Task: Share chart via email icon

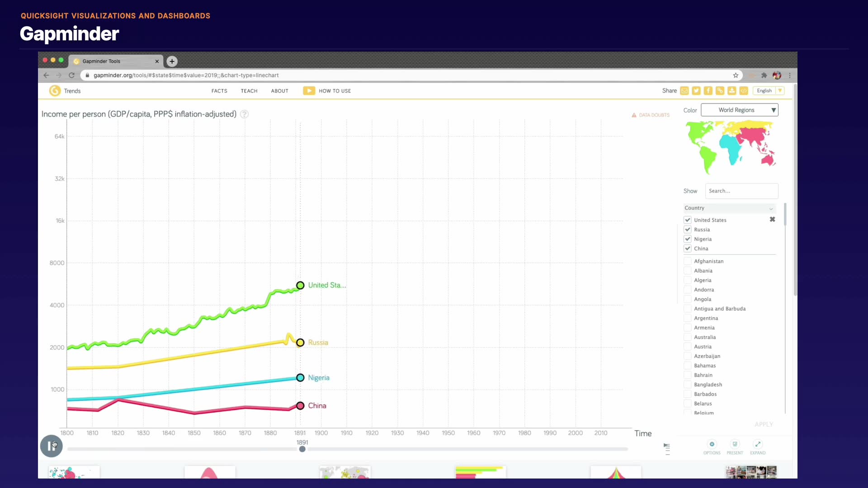Action: [x=684, y=91]
